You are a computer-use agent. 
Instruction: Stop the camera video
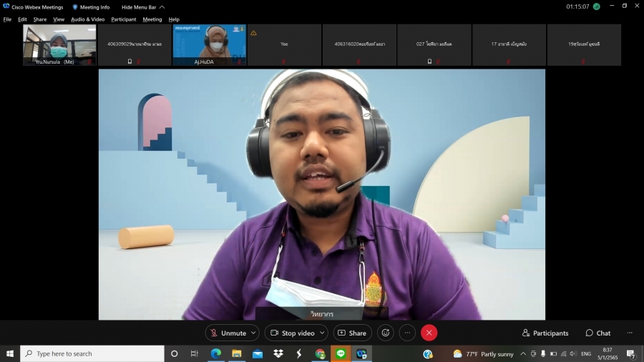pyautogui.click(x=293, y=333)
